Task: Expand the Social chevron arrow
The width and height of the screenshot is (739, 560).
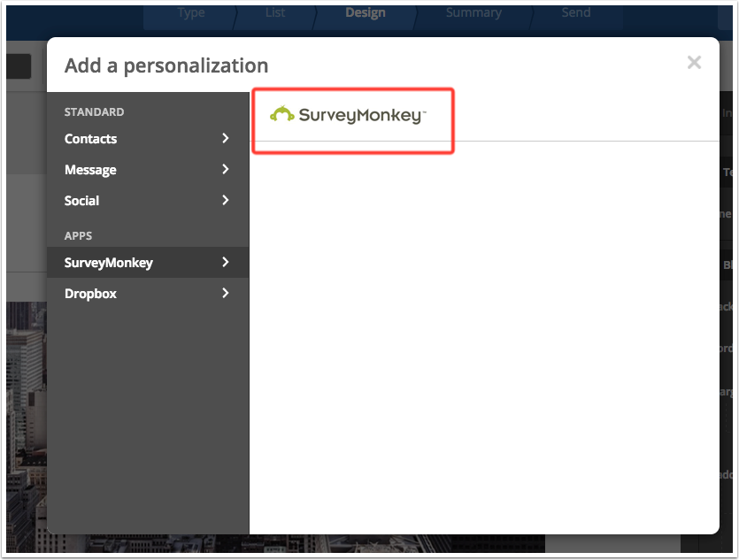Action: click(226, 200)
